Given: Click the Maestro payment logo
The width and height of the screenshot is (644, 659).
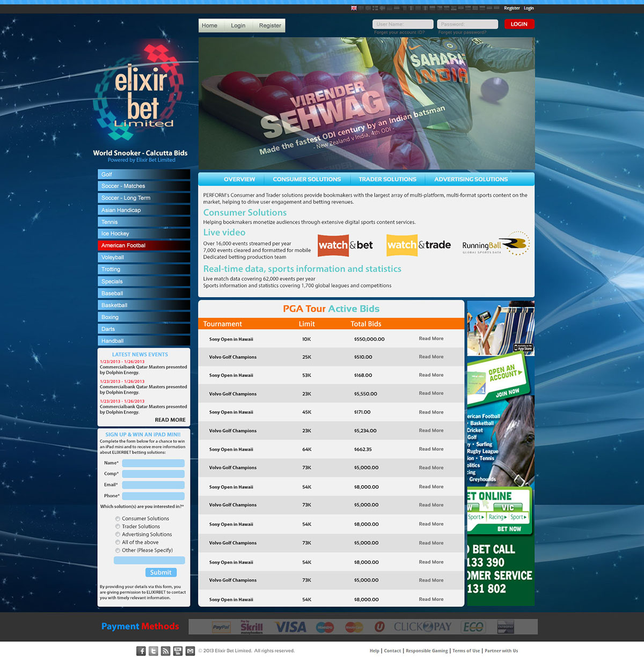Looking at the screenshot, I should [x=325, y=627].
